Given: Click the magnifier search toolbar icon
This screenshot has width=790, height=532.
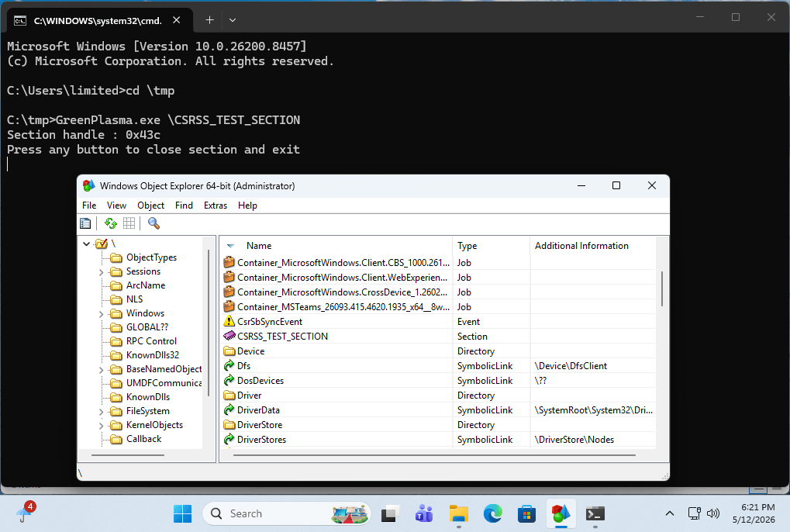Looking at the screenshot, I should (154, 223).
